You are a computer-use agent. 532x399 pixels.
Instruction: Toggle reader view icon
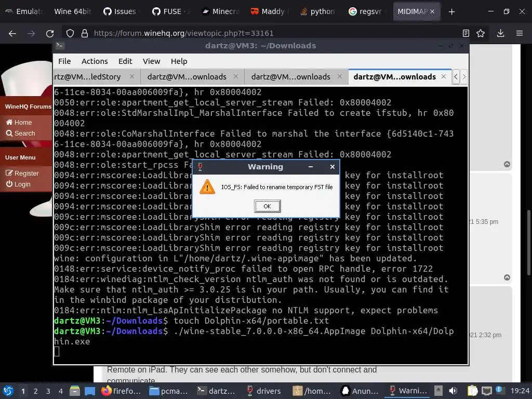pos(466,33)
